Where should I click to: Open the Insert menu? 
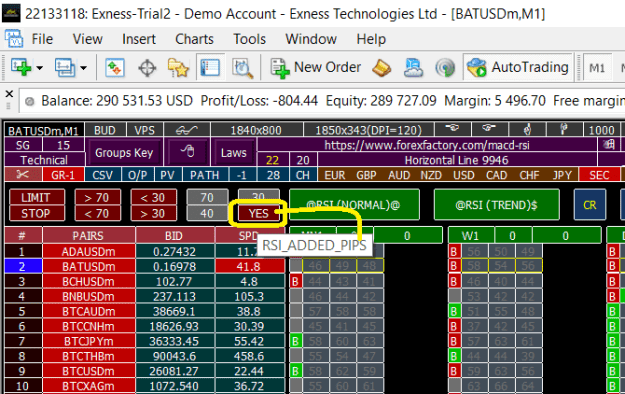click(139, 39)
